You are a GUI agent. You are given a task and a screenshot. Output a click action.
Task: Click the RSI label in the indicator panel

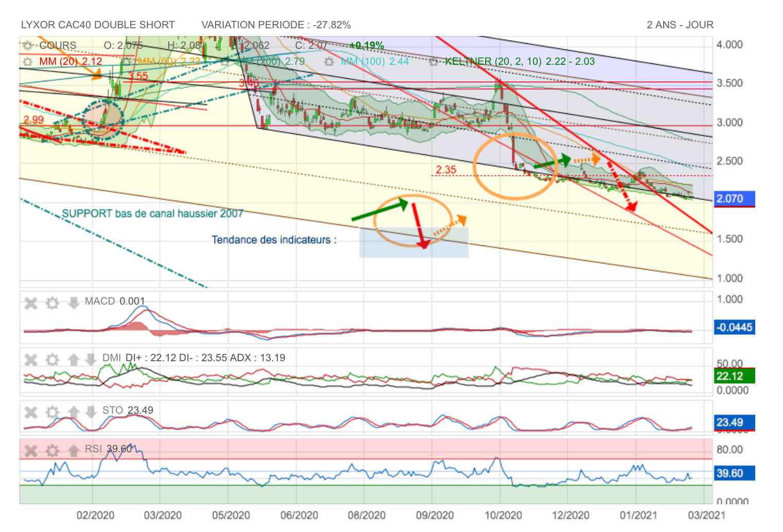tap(93, 449)
